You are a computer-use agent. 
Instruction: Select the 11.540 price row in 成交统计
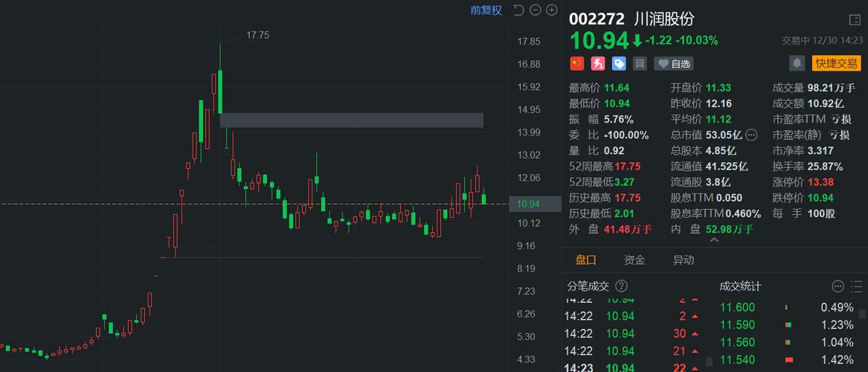(x=787, y=359)
